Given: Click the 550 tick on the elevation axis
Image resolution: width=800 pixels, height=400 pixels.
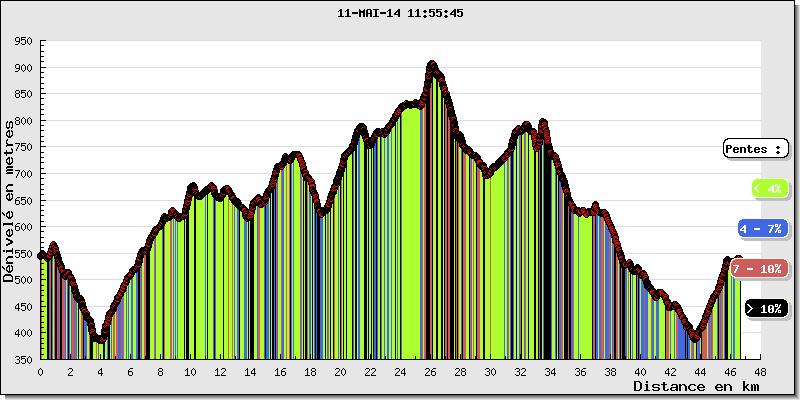Looking at the screenshot, I should (x=23, y=253).
